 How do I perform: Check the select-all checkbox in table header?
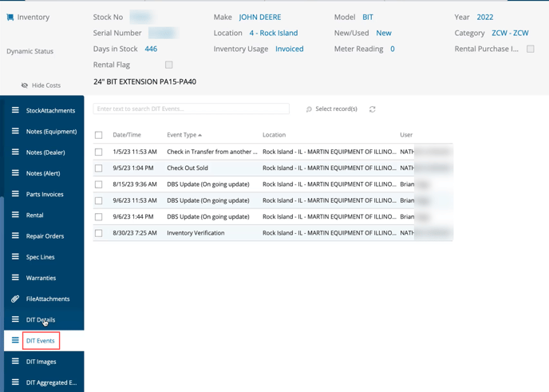99,135
